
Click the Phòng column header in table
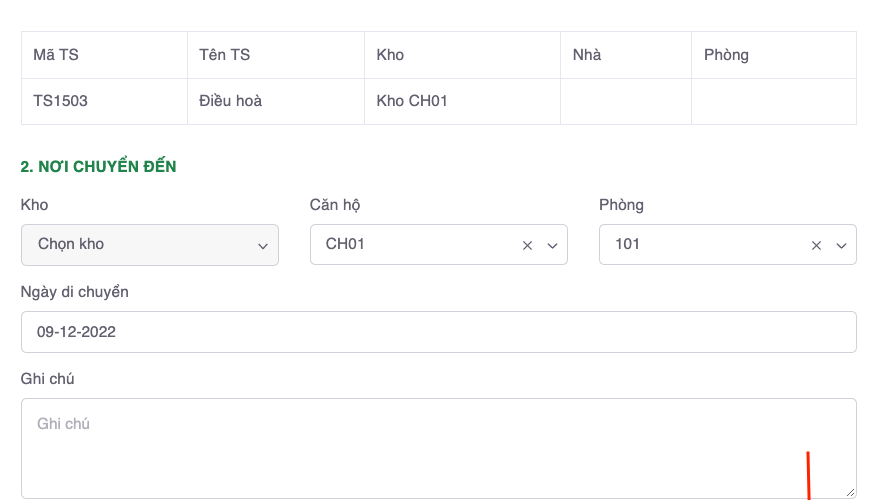click(773, 55)
